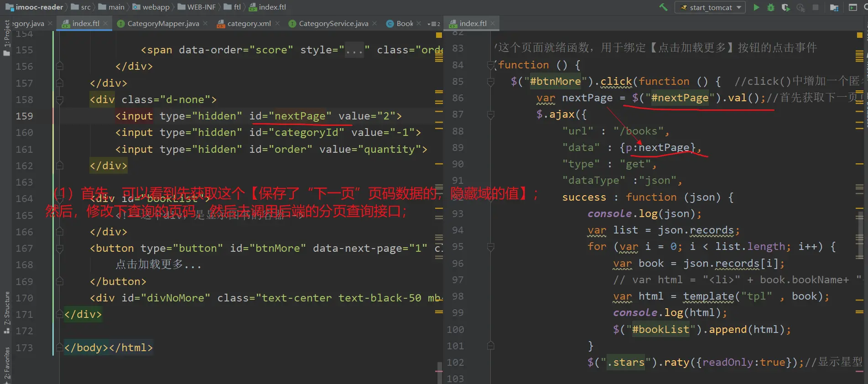Click the "json" dataType value
This screenshot has width=868, height=384.
[x=658, y=181]
